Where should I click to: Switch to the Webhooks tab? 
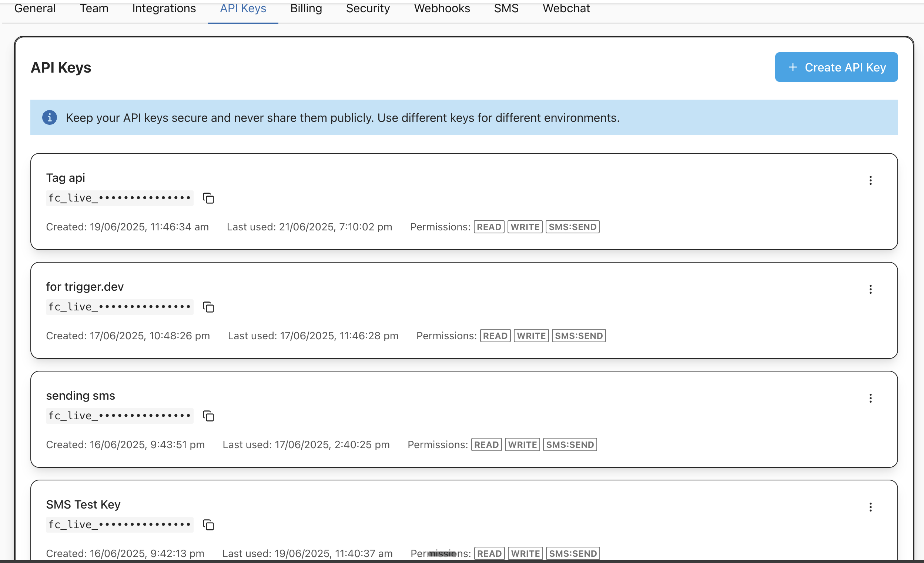[442, 8]
